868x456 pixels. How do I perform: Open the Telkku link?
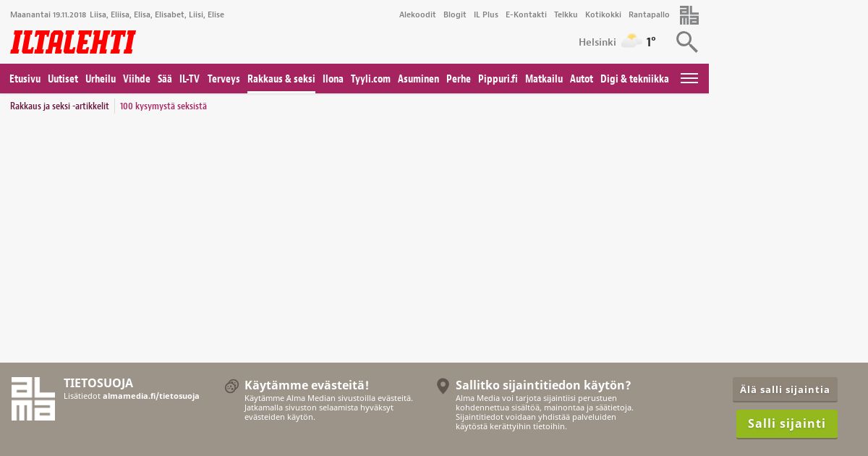(566, 14)
